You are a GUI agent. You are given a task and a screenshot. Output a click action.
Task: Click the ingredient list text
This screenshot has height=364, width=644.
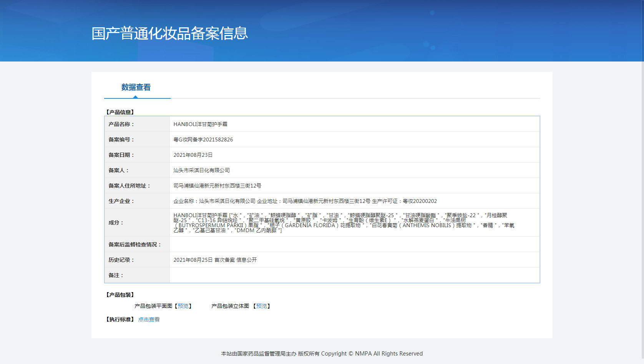(x=344, y=223)
